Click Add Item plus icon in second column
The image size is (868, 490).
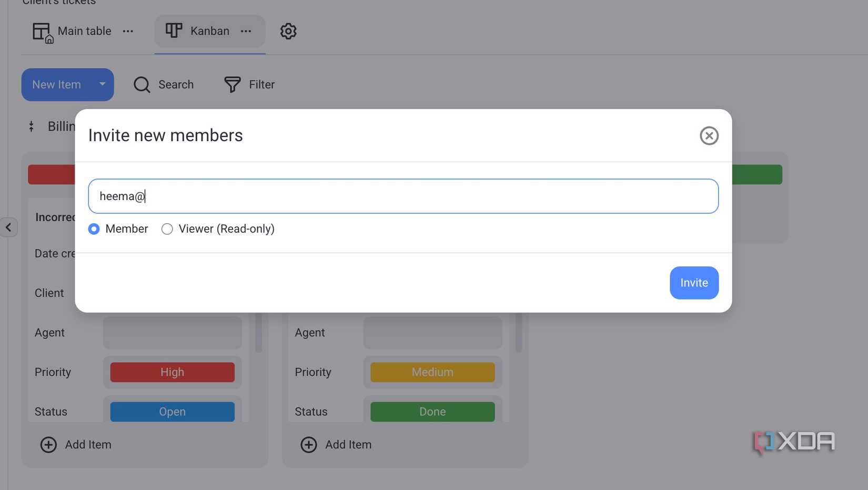(x=309, y=445)
